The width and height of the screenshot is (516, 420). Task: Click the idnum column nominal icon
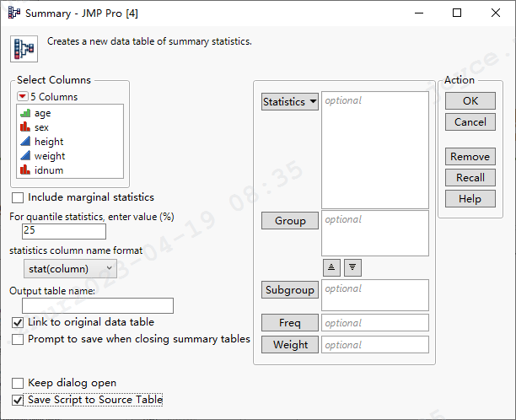[x=25, y=170]
